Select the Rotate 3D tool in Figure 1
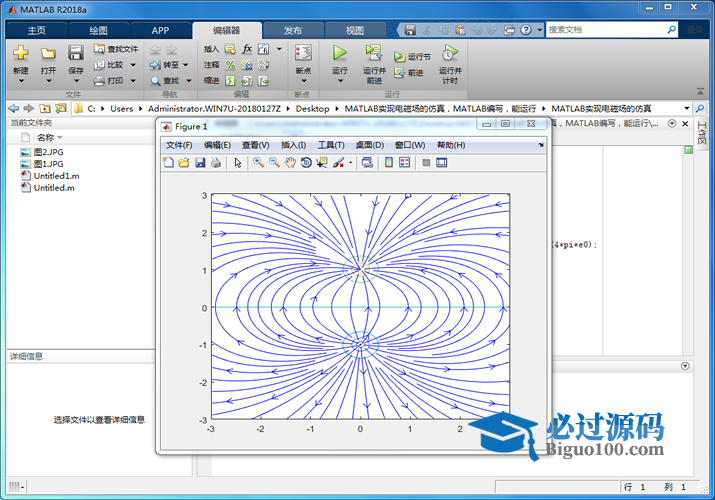 pos(306,163)
